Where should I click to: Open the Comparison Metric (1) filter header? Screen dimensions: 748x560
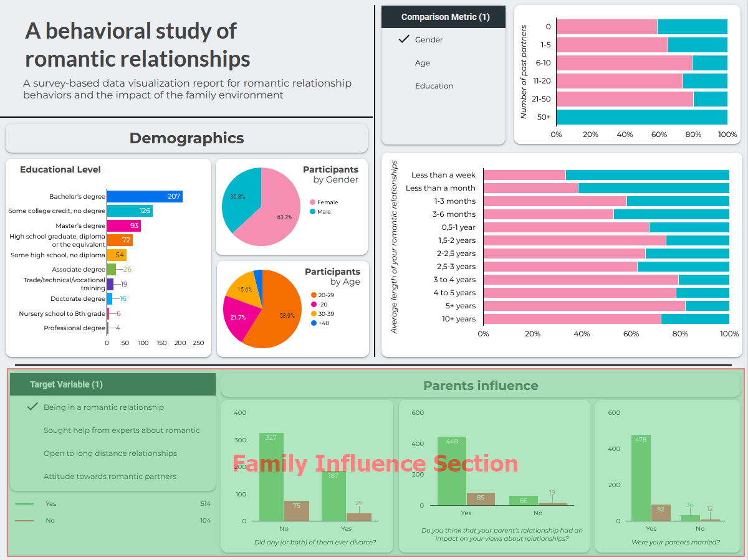444,17
